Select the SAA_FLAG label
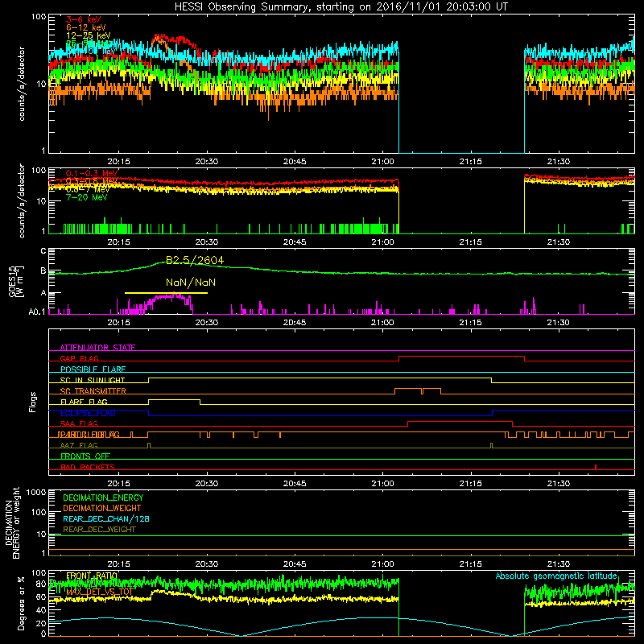The width and height of the screenshot is (644, 644). 79,423
